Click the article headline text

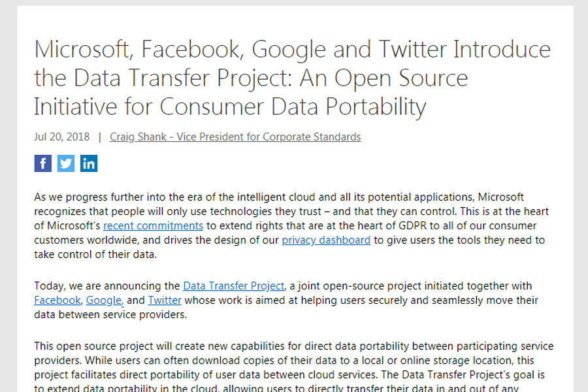pyautogui.click(x=292, y=78)
